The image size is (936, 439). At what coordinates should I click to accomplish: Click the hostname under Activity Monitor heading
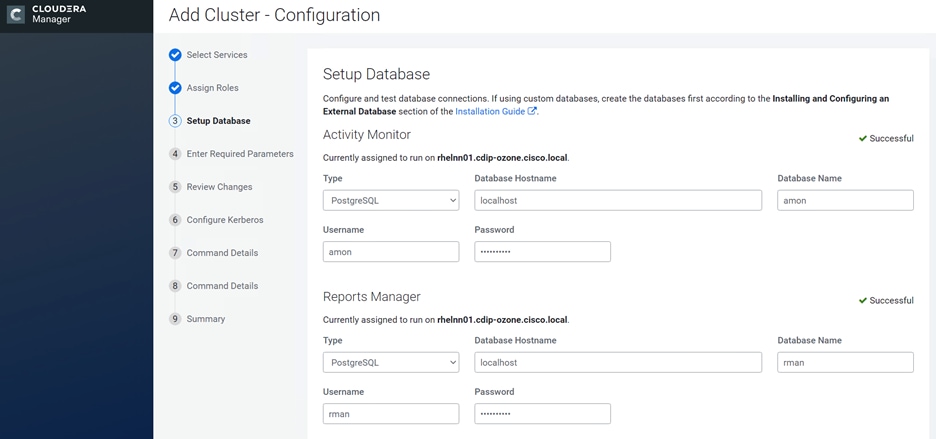point(502,158)
